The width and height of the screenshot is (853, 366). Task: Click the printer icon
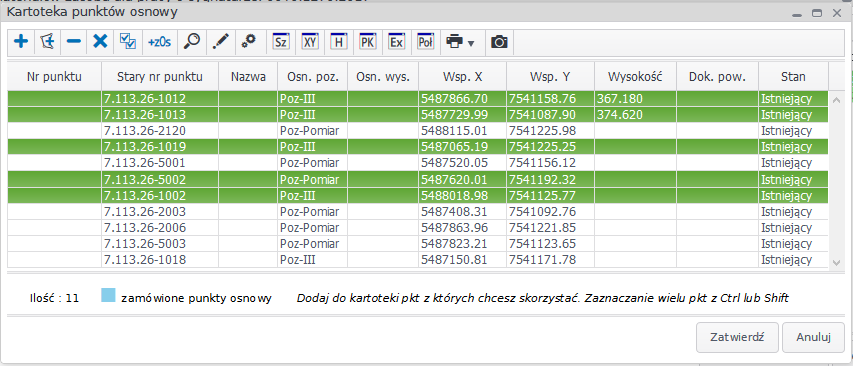454,41
